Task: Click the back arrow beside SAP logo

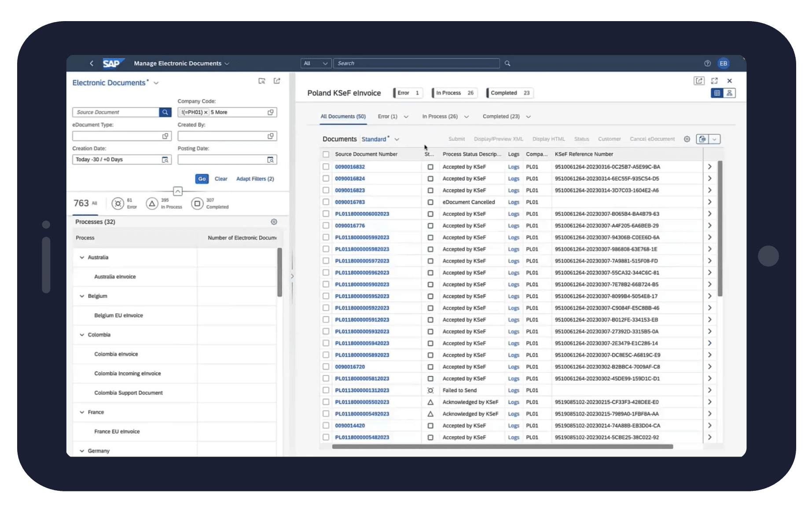Action: tap(92, 63)
